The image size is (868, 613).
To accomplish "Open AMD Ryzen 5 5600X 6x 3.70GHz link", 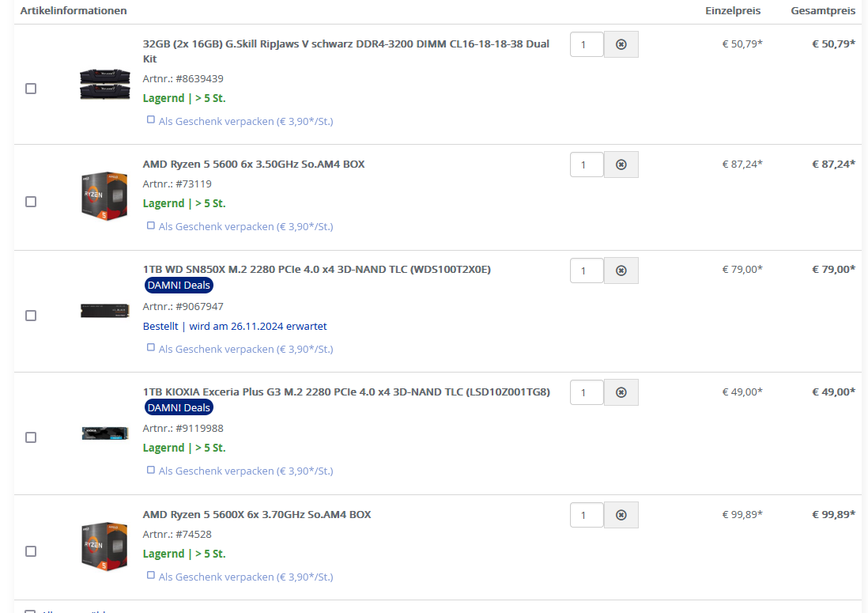I will coord(257,514).
